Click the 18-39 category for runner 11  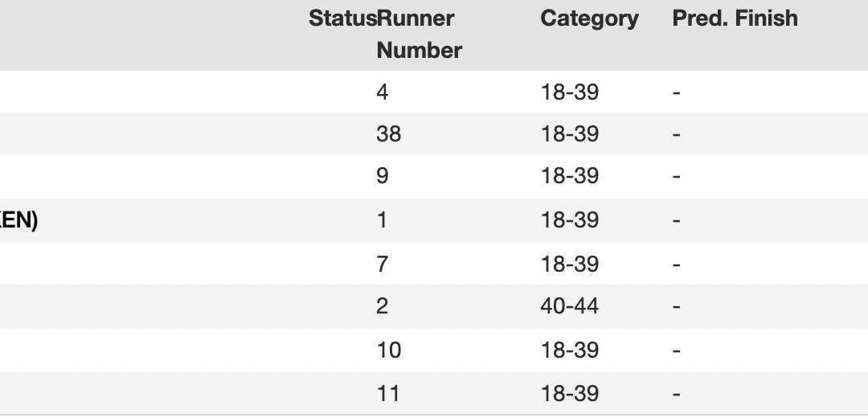point(570,394)
